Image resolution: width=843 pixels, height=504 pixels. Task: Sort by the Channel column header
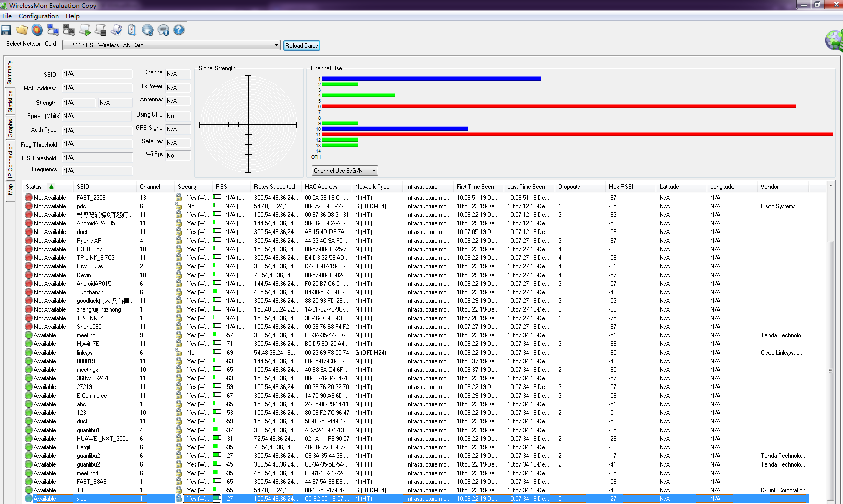tap(156, 187)
